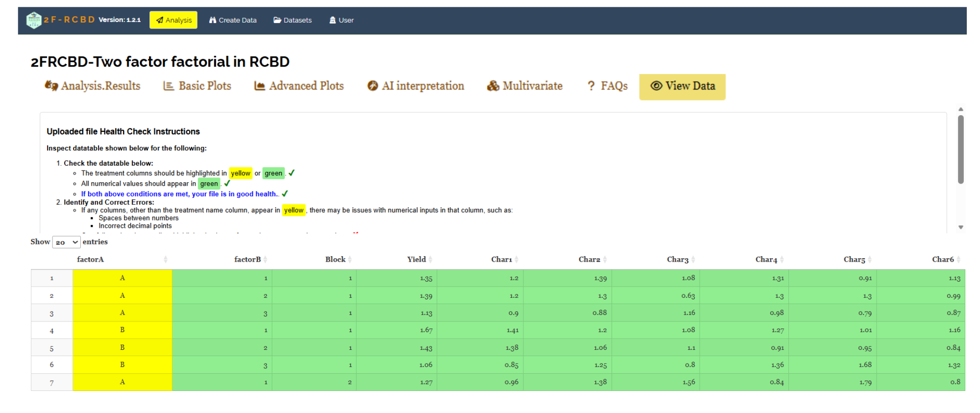The width and height of the screenshot is (980, 413).
Task: Sort table by Char1 column
Action: tap(480, 260)
